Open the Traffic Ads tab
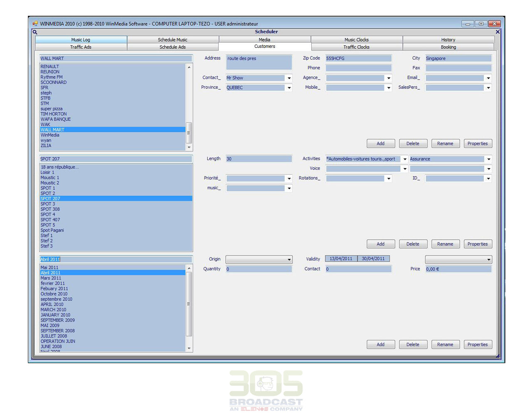 pos(81,47)
